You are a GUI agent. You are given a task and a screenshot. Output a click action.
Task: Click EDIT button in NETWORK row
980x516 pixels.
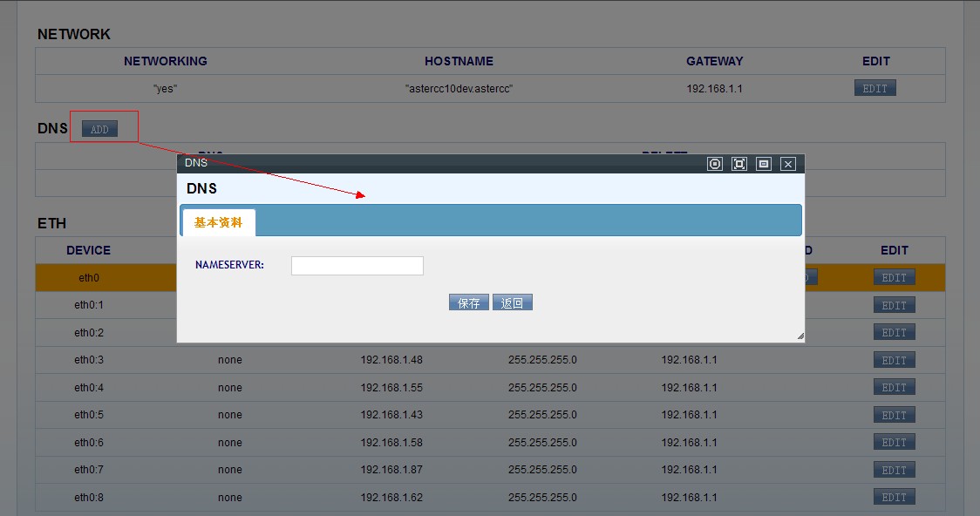875,88
